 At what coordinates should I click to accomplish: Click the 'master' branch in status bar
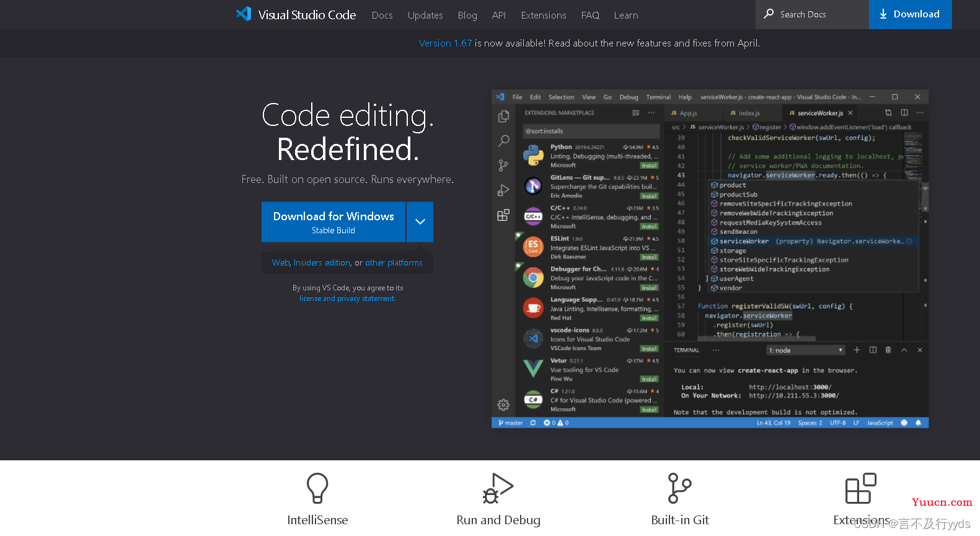coord(510,422)
